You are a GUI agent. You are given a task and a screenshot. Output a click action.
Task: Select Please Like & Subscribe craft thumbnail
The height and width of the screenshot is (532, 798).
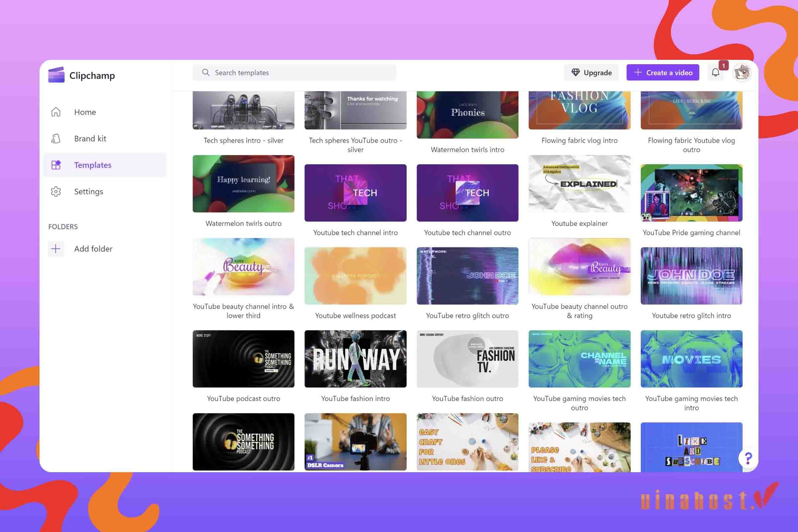click(580, 447)
